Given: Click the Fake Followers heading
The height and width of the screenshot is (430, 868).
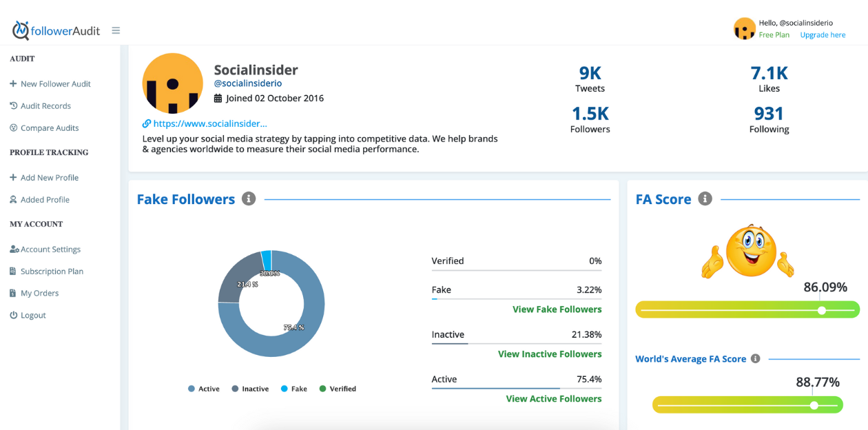Looking at the screenshot, I should [186, 199].
